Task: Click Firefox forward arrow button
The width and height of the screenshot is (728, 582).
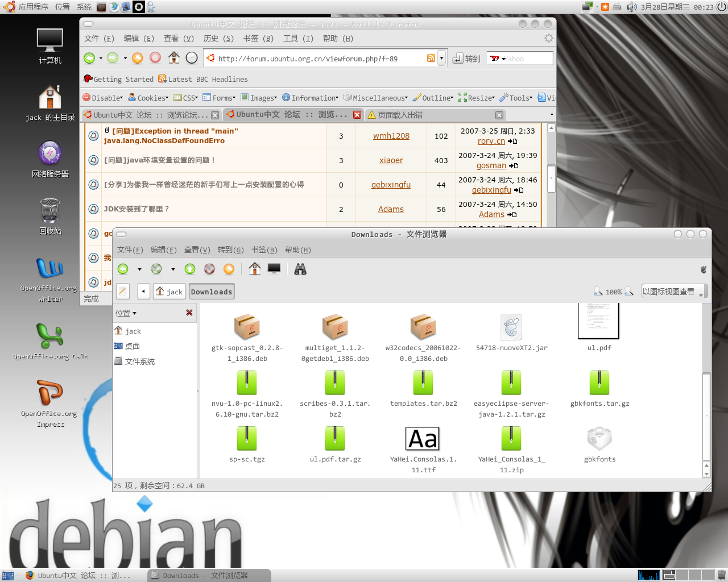Action: pos(113,58)
